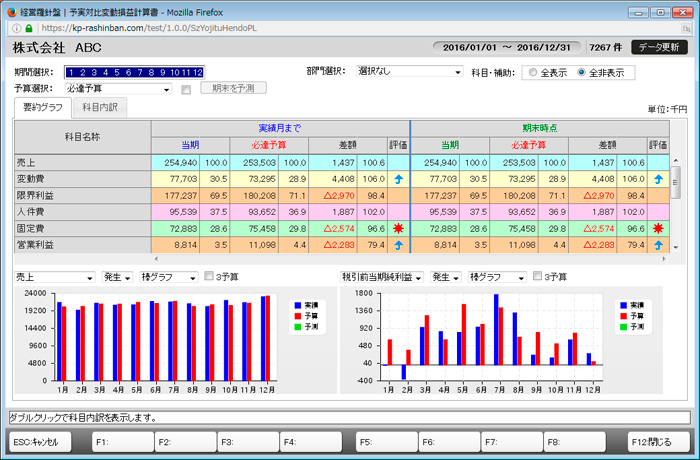The height and width of the screenshot is (460, 700).
Task: Open the 部門選択 dropdown
Action: [x=410, y=73]
